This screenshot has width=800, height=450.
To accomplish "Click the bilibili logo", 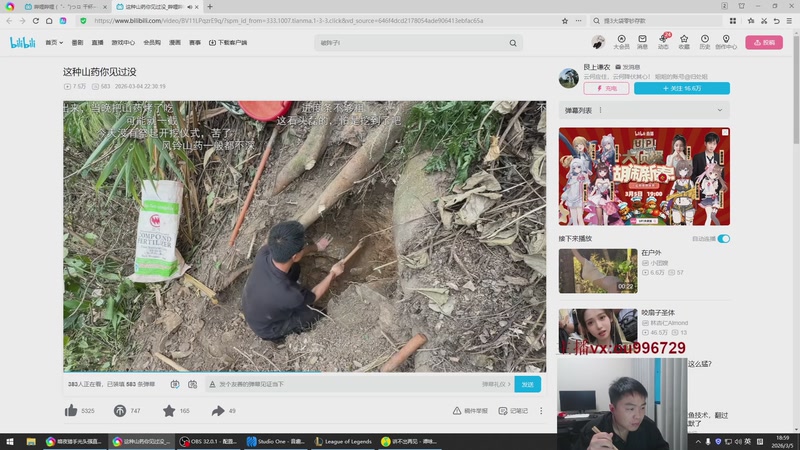I will (x=22, y=42).
